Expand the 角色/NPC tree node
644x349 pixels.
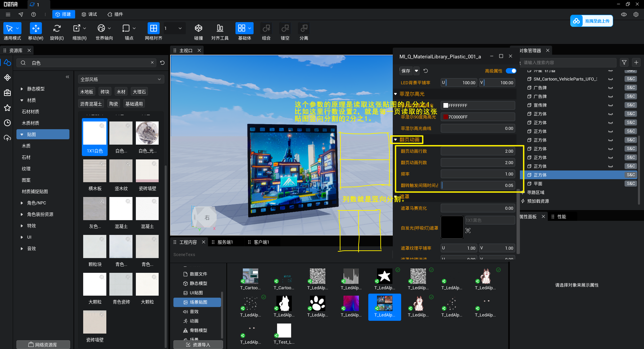pyautogui.click(x=22, y=203)
